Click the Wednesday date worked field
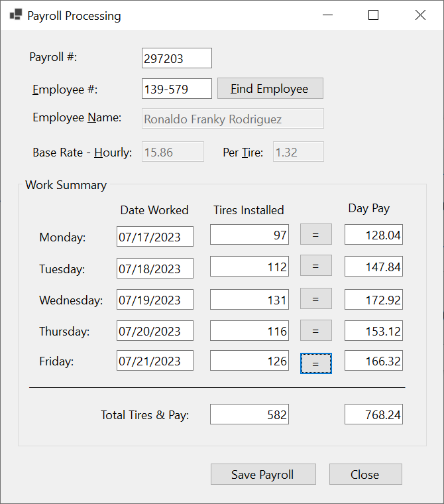The width and height of the screenshot is (444, 504). click(x=155, y=300)
